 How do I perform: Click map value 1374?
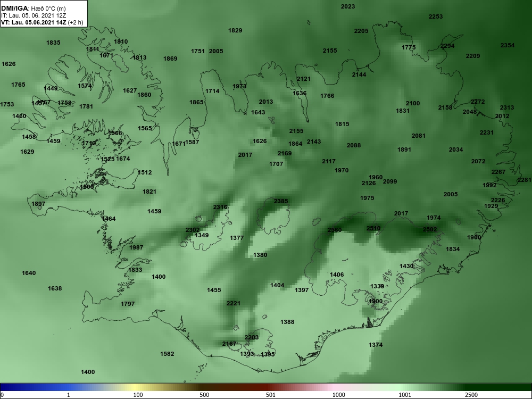pos(376,345)
